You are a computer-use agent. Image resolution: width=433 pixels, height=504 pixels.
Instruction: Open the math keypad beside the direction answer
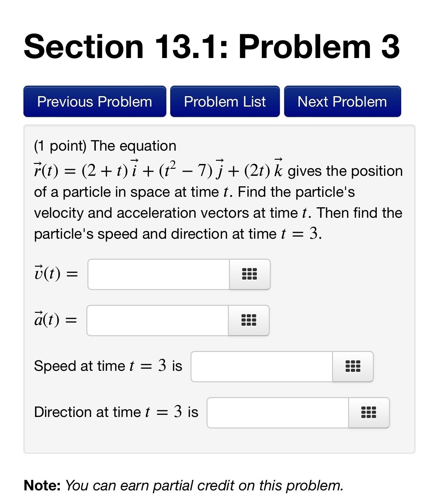pyautogui.click(x=369, y=413)
